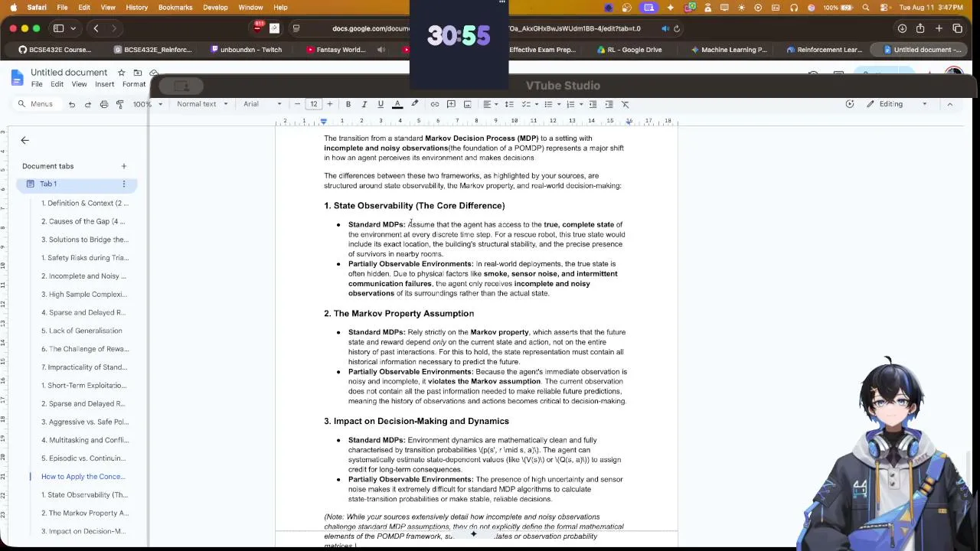The height and width of the screenshot is (551, 980).
Task: Decrease paragraph indent
Action: pyautogui.click(x=593, y=104)
